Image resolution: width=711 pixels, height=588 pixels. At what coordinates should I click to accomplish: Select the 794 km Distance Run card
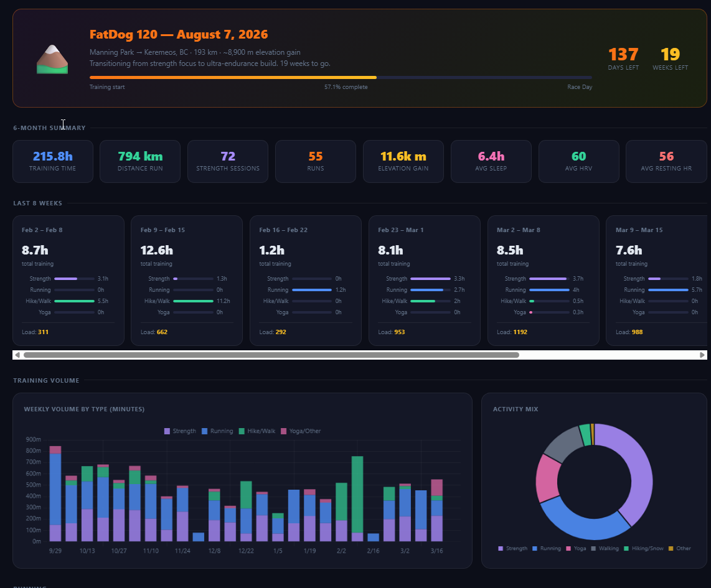pyautogui.click(x=140, y=161)
